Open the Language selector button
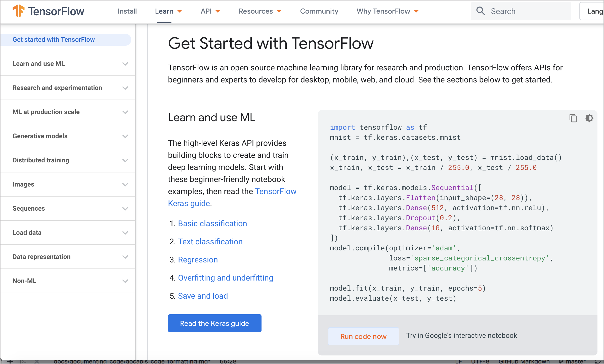604x364 pixels. [592, 11]
